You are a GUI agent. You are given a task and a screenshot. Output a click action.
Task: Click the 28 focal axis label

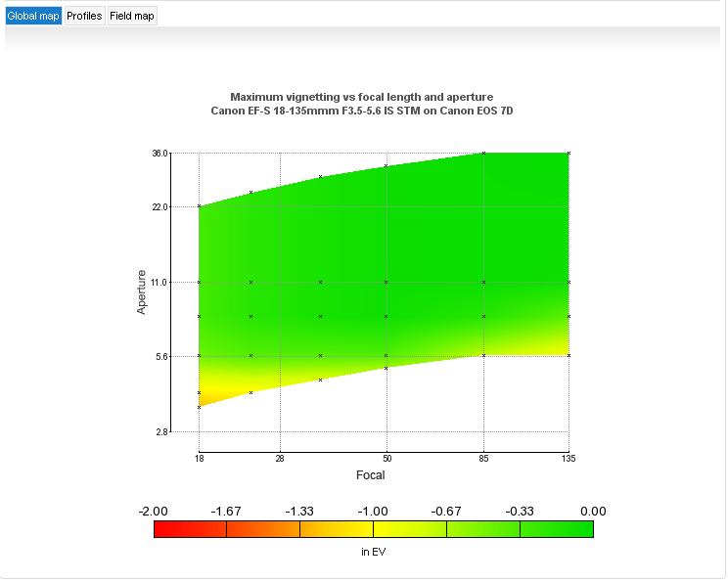point(280,459)
